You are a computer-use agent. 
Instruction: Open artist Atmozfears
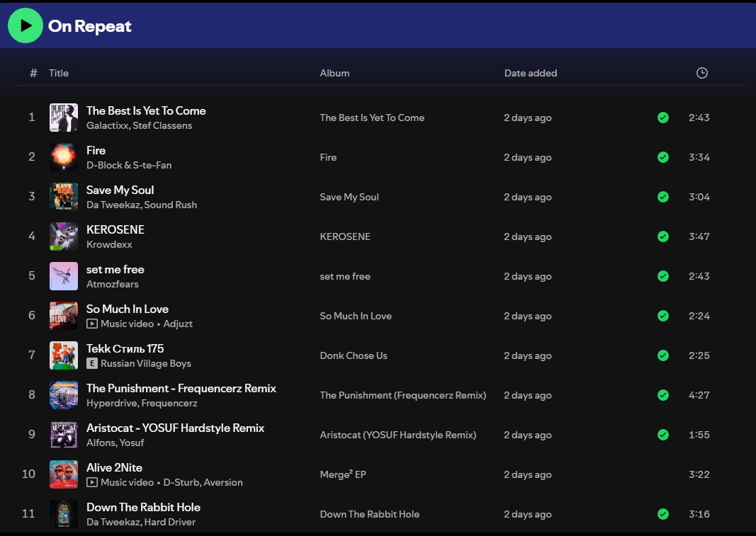(113, 284)
